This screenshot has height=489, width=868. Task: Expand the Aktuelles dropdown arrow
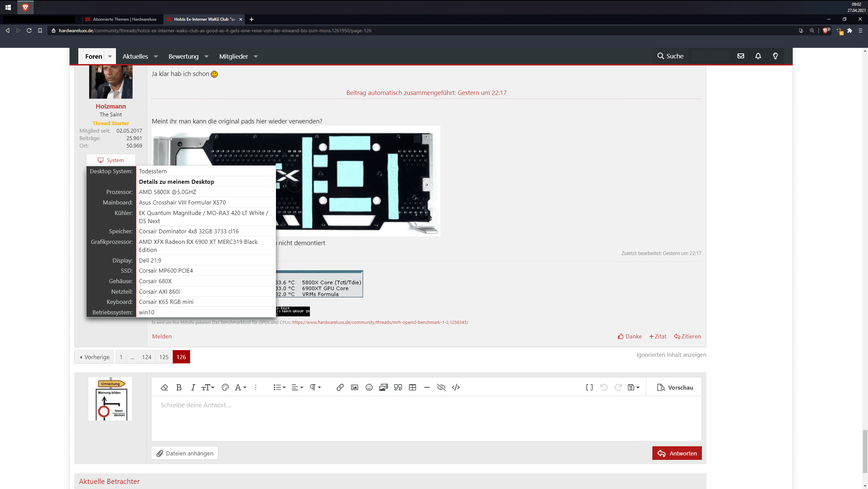[156, 56]
